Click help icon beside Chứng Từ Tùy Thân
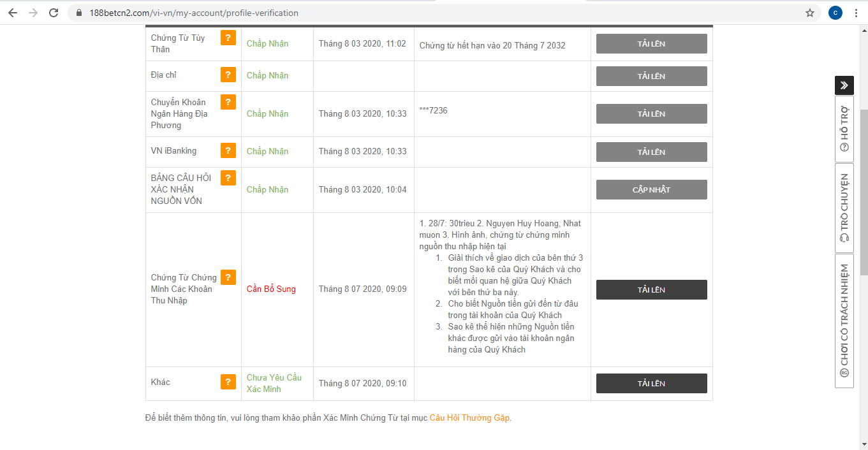The height and width of the screenshot is (450, 868). point(228,38)
